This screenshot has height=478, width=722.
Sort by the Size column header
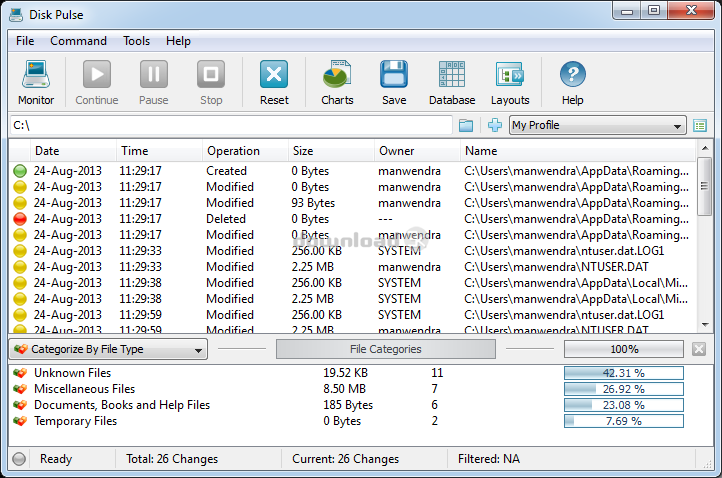click(x=331, y=151)
